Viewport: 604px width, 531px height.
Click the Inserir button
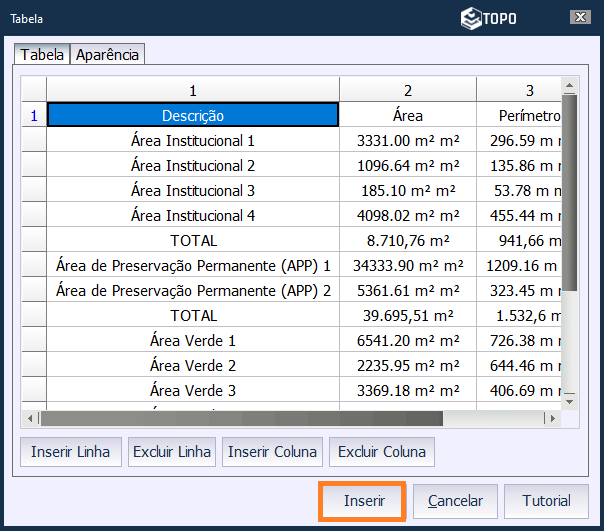[x=361, y=501]
